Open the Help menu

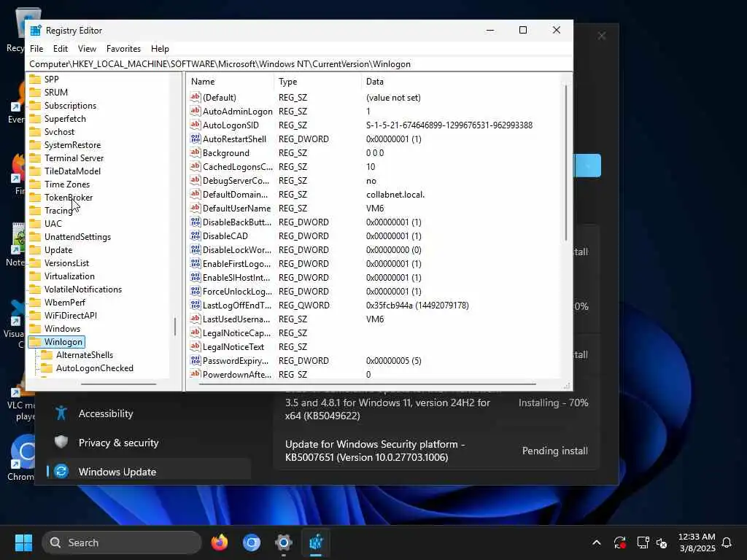click(160, 49)
